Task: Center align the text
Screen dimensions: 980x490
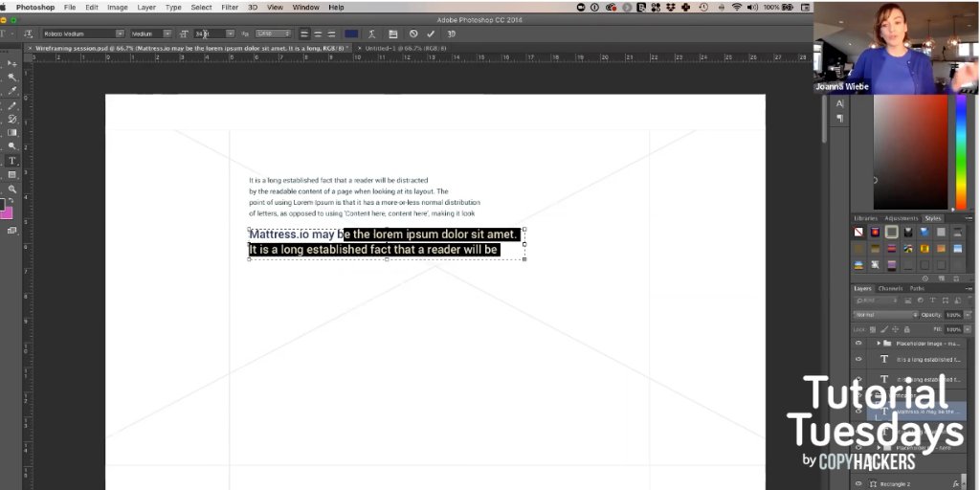Action: pos(318,33)
